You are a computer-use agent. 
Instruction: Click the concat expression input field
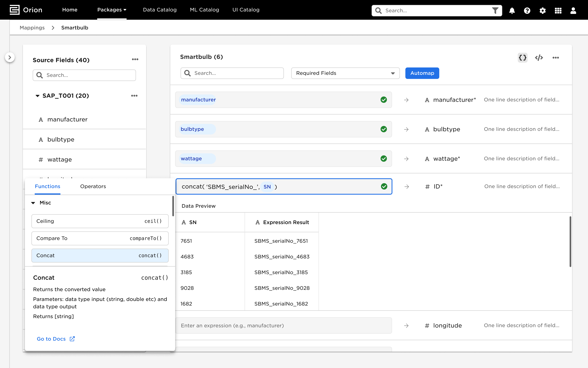tap(284, 186)
